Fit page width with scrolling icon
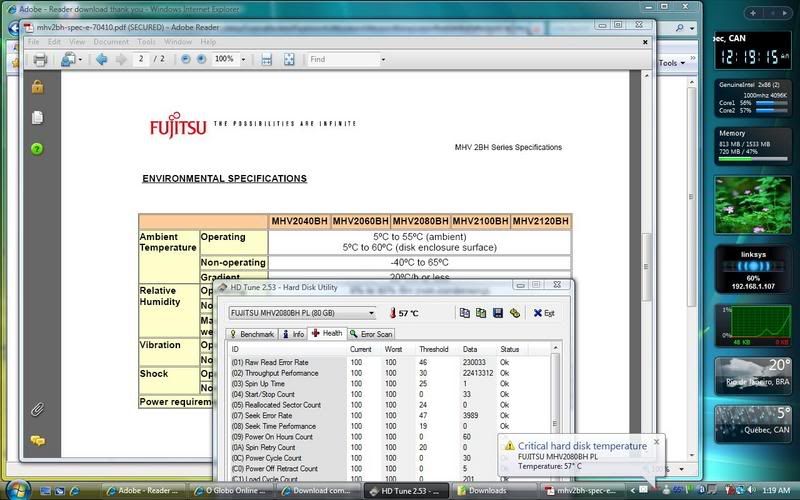Viewport: 800px width, 500px height. coord(266,60)
